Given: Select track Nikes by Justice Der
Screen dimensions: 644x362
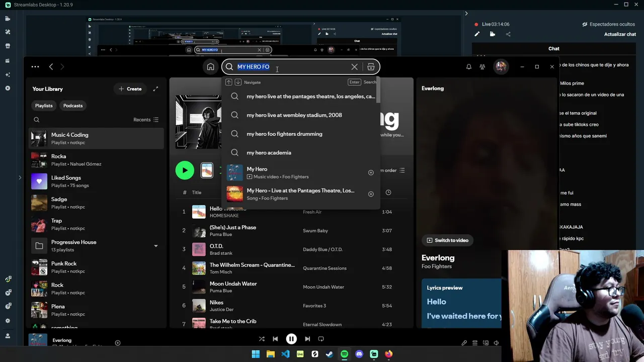Looking at the screenshot, I should [292, 306].
